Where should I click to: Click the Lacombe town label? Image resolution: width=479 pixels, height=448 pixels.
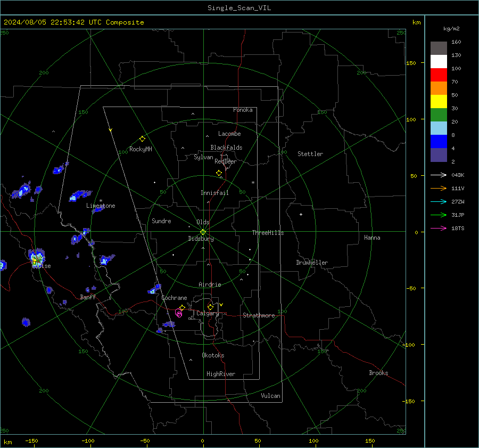pyautogui.click(x=229, y=134)
